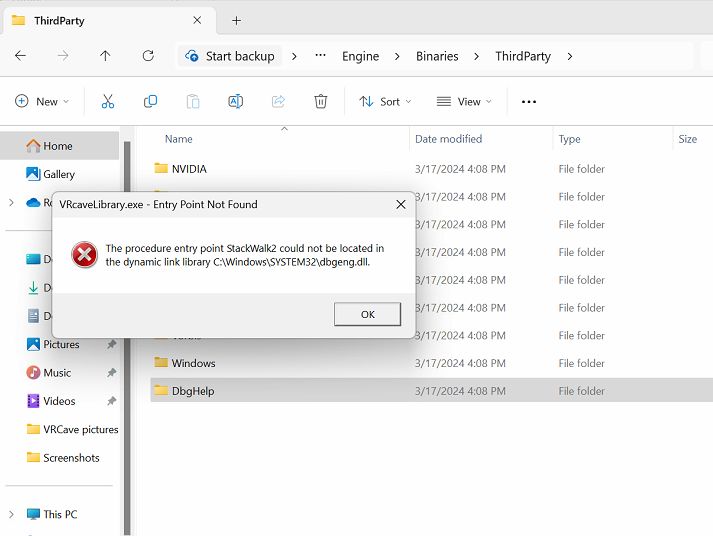Screen dimensions: 713x536
Task: Click the DbgHelp folder icon
Action: pos(161,390)
